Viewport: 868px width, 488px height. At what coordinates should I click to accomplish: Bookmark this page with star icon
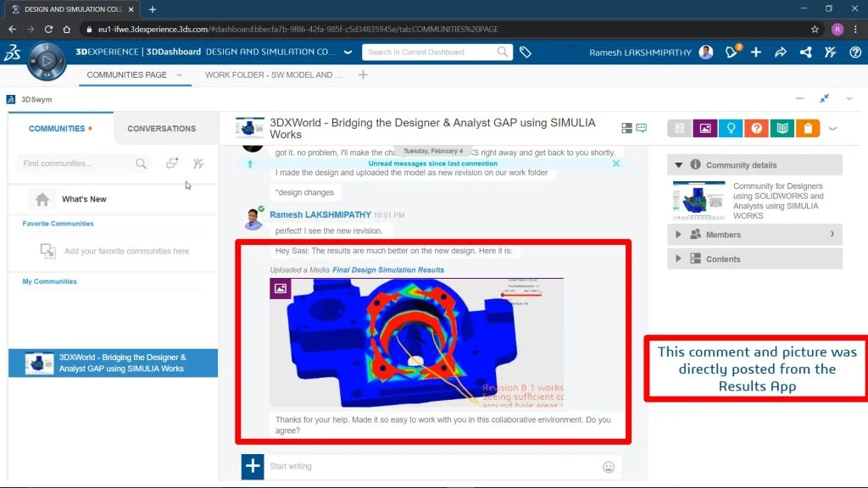pos(815,30)
